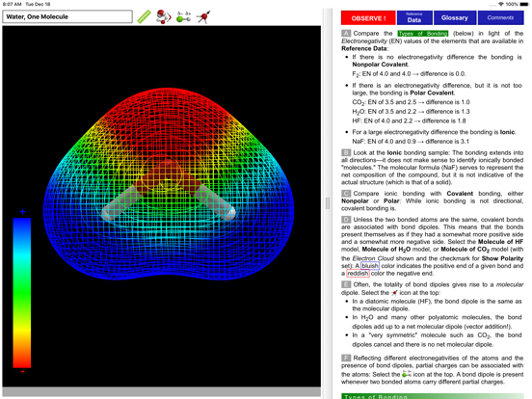Open the molecule model selector icon
The height and width of the screenshot is (399, 532).
164,17
